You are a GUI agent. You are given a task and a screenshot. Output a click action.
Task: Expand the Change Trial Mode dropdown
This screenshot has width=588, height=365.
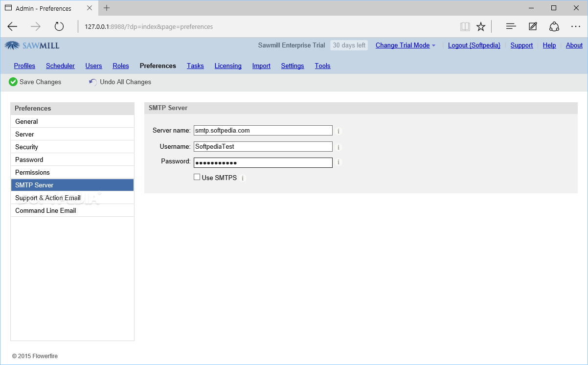(x=406, y=45)
